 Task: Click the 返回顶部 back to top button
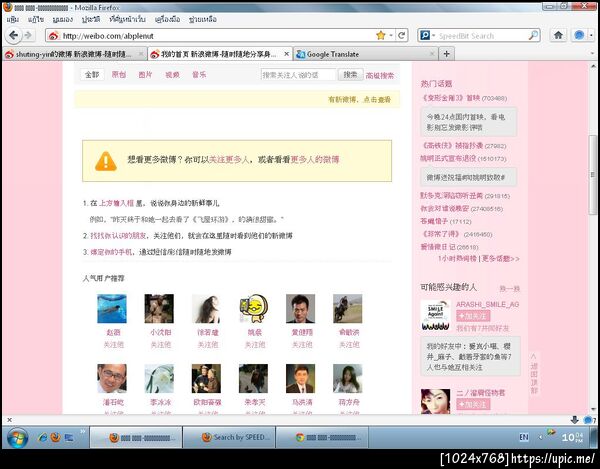[x=534, y=374]
